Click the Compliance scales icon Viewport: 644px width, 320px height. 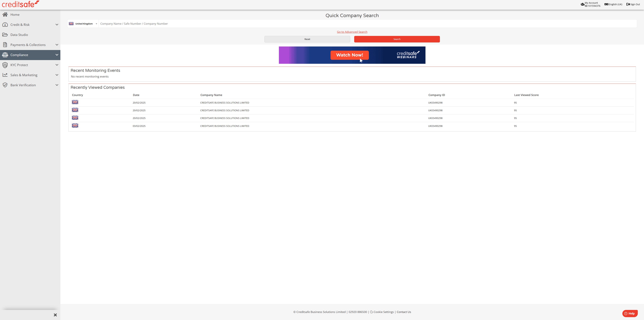pos(5,55)
